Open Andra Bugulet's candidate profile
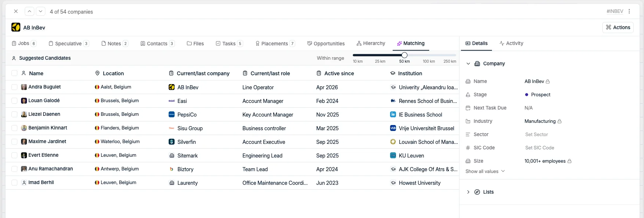Image resolution: width=644 pixels, height=218 pixels. pos(45,87)
